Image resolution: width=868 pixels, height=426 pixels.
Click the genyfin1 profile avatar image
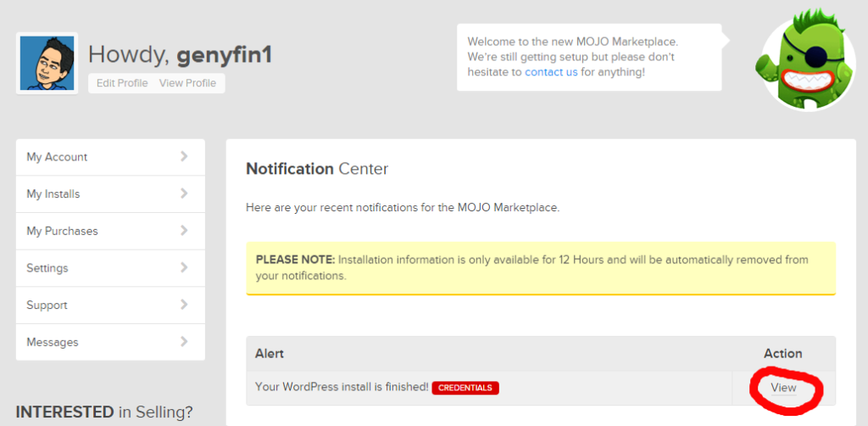pyautogui.click(x=47, y=63)
